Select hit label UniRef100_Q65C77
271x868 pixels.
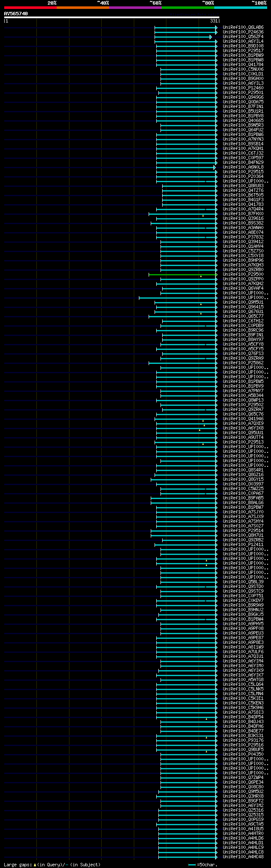click(243, 316)
